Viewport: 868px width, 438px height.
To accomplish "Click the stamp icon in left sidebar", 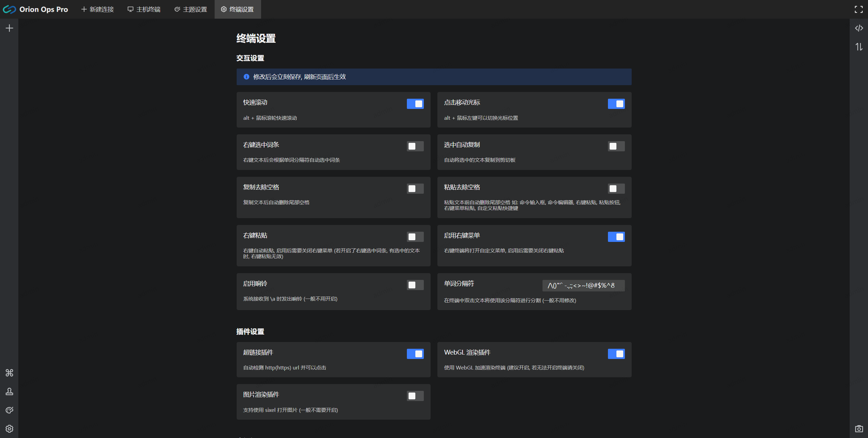I will click(9, 392).
